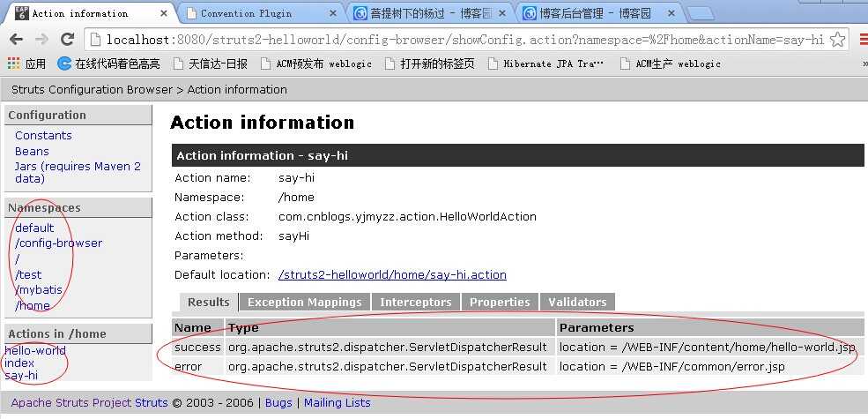
Task: Switch to the Properties tab
Action: point(500,302)
